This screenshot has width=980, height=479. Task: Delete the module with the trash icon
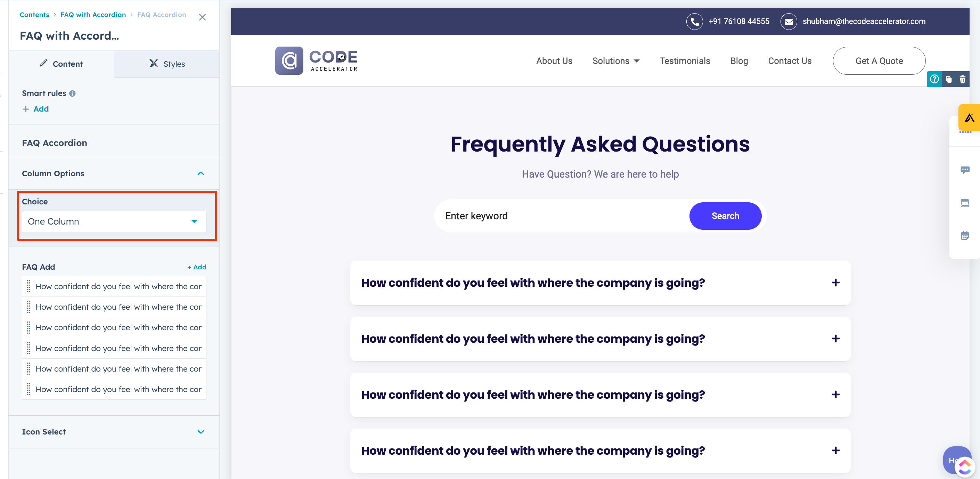coord(963,79)
